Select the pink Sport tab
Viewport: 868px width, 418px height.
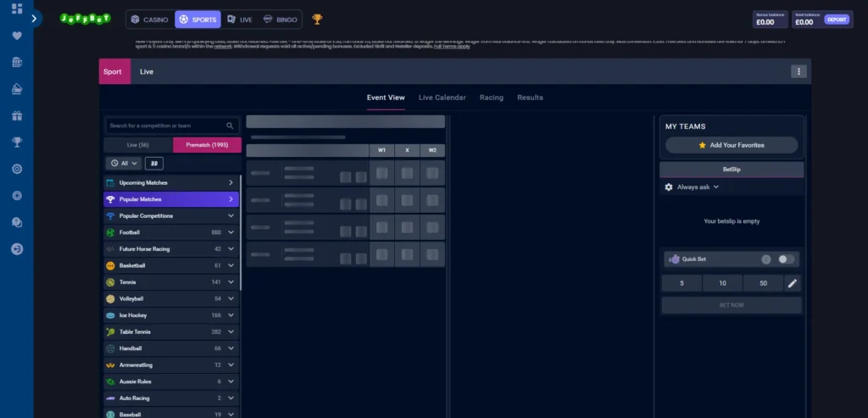pos(114,71)
